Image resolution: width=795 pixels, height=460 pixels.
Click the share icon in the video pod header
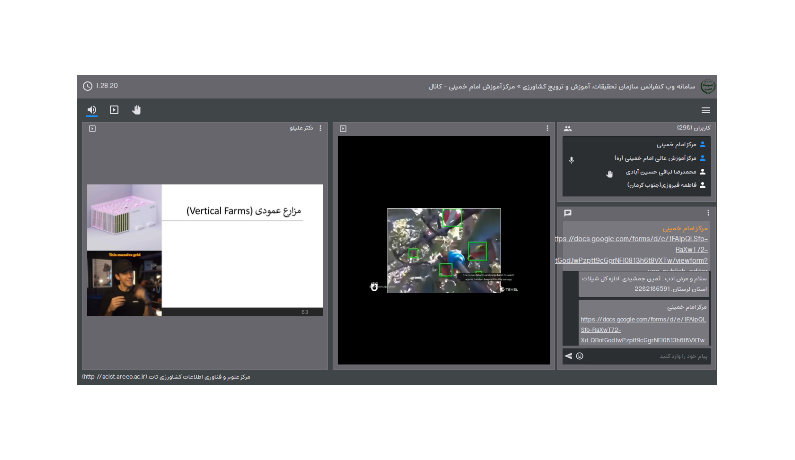coord(343,128)
